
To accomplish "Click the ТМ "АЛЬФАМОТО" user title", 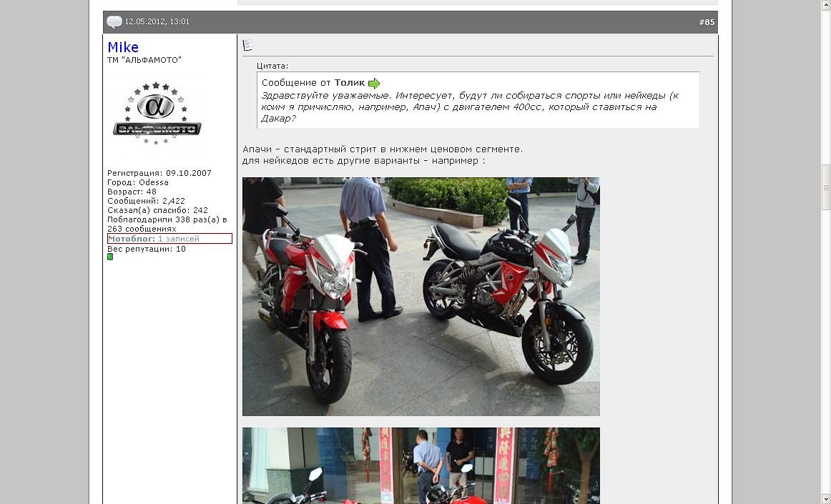I will click(x=144, y=60).
